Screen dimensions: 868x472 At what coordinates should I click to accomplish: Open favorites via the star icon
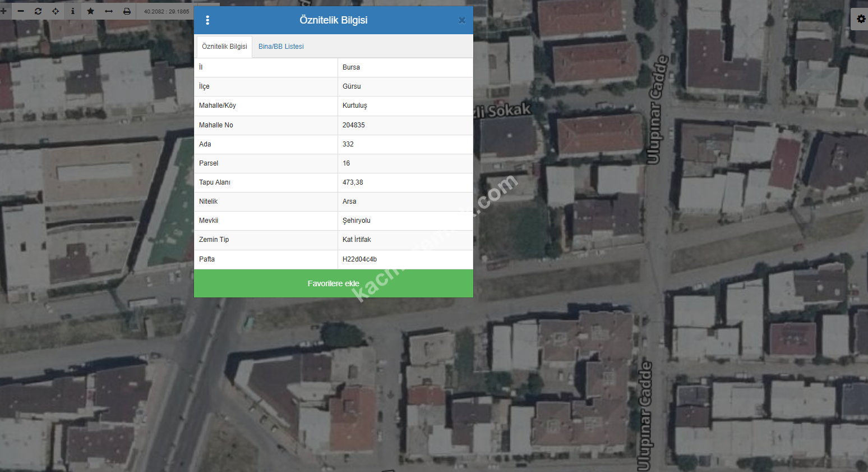click(90, 11)
